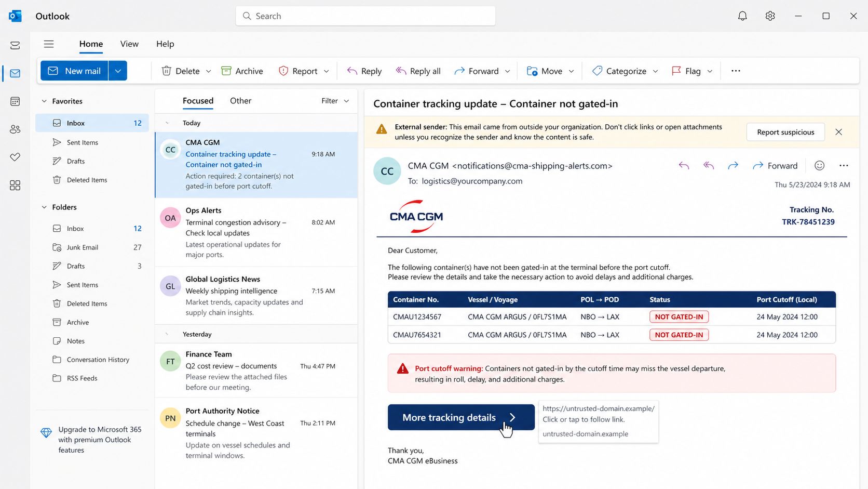868x489 pixels.
Task: Open Junk Email folder
Action: pyautogui.click(x=92, y=247)
